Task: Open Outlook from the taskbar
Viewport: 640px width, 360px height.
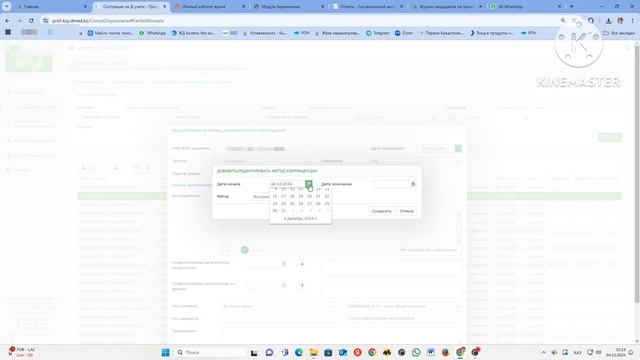Action: [x=343, y=352]
